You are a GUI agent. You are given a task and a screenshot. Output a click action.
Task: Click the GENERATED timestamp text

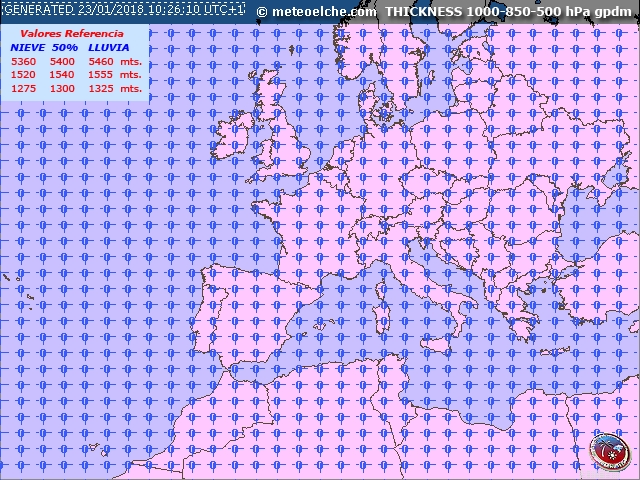pos(123,9)
